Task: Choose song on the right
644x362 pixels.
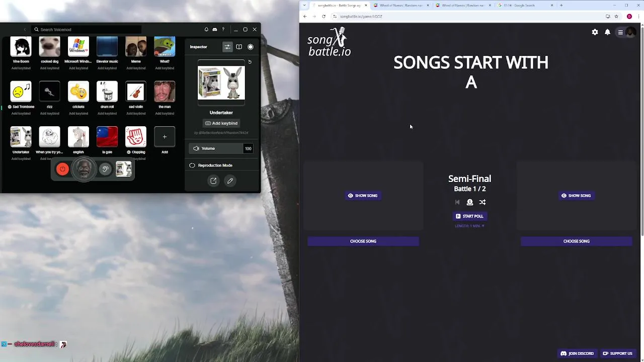Action: click(x=577, y=241)
